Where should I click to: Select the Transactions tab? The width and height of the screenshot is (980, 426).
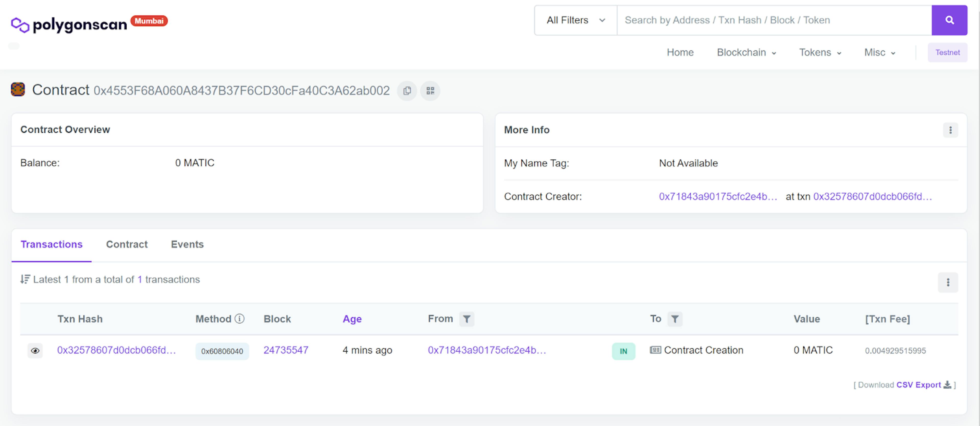pos(51,244)
